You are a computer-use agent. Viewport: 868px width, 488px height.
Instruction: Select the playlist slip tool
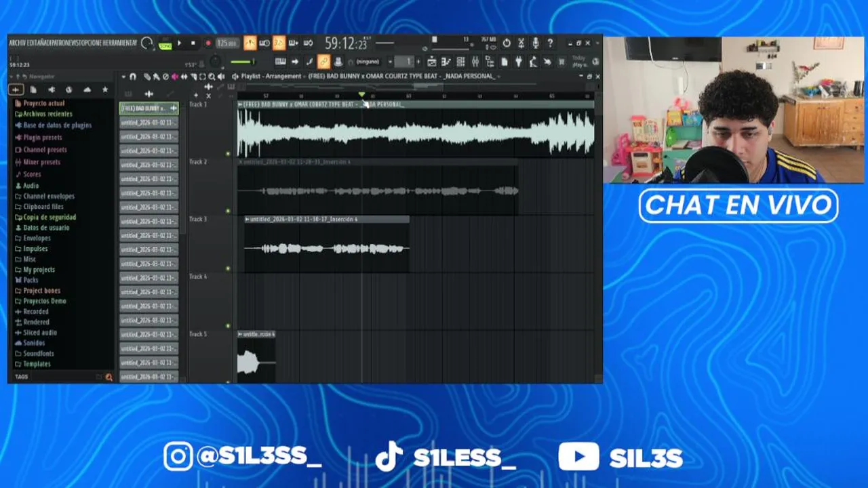click(x=184, y=77)
